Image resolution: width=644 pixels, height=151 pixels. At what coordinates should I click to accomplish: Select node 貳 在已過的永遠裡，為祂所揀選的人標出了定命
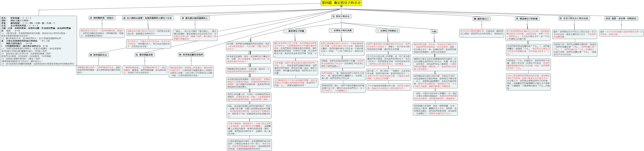(x=147, y=18)
